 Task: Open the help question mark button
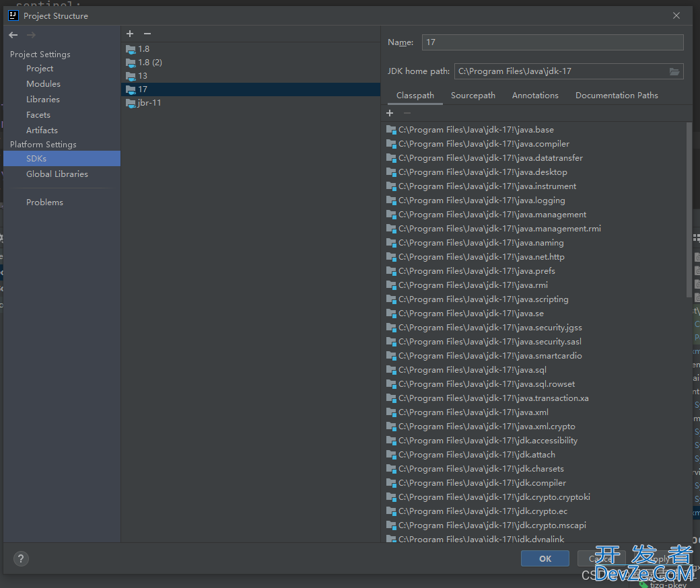(21, 558)
